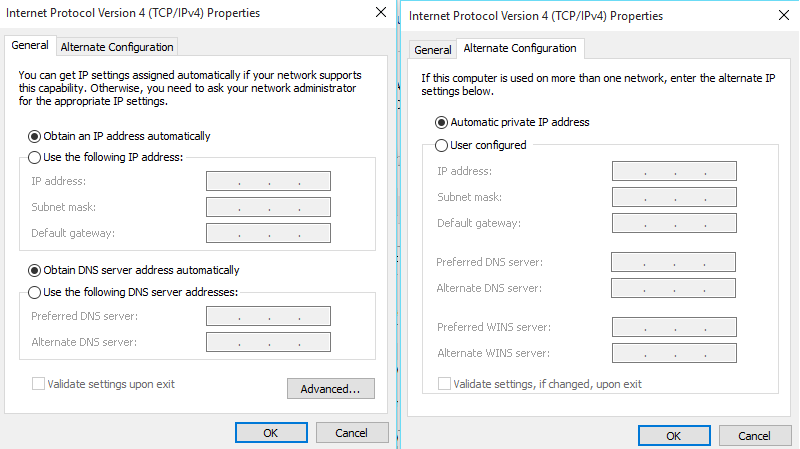Viewport: 800px width, 449px height.
Task: Confirm left dialog with OK
Action: click(x=271, y=433)
